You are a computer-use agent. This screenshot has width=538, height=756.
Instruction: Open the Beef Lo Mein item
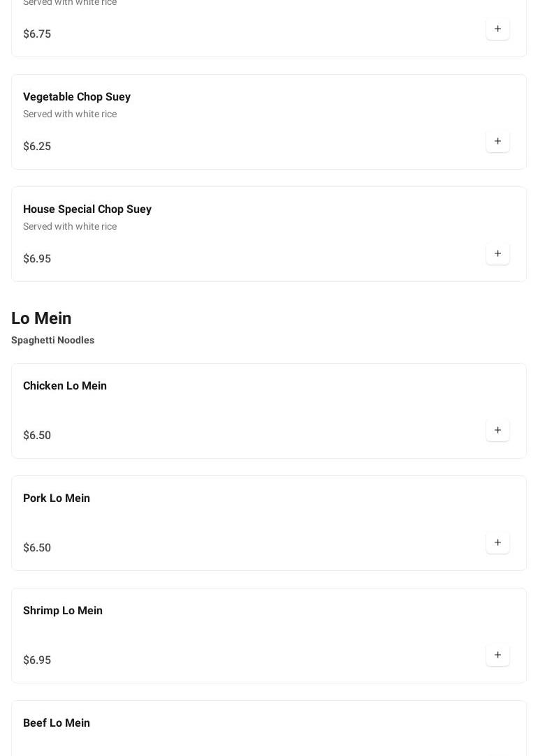click(57, 723)
